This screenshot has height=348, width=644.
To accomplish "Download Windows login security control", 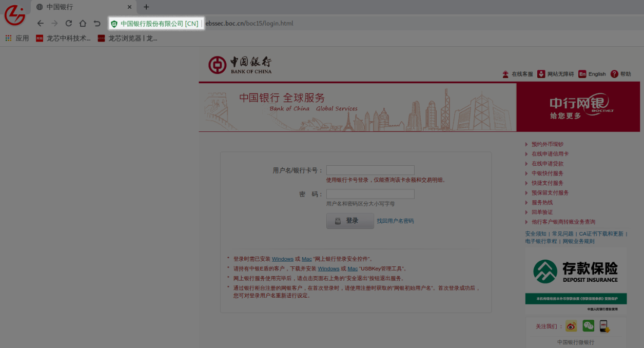I will click(x=283, y=259).
